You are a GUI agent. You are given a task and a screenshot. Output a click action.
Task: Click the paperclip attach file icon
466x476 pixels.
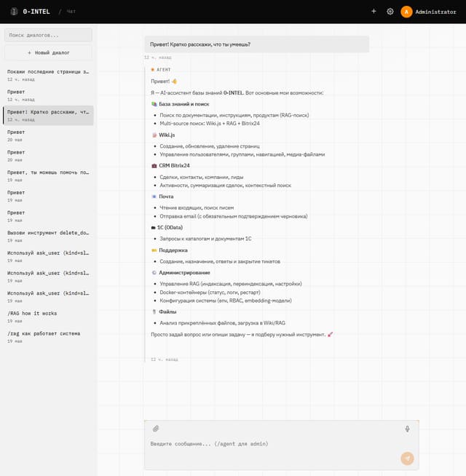tap(156, 429)
